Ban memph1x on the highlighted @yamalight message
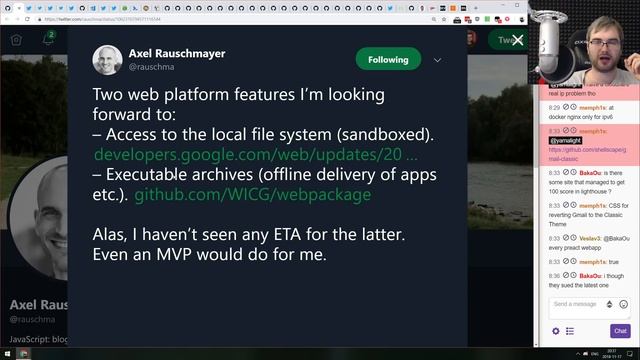The height and width of the screenshot is (360, 640). [566, 131]
